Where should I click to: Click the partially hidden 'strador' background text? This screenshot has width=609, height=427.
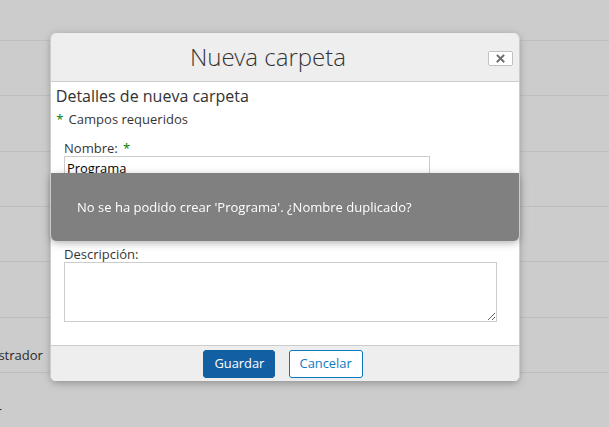coord(21,354)
